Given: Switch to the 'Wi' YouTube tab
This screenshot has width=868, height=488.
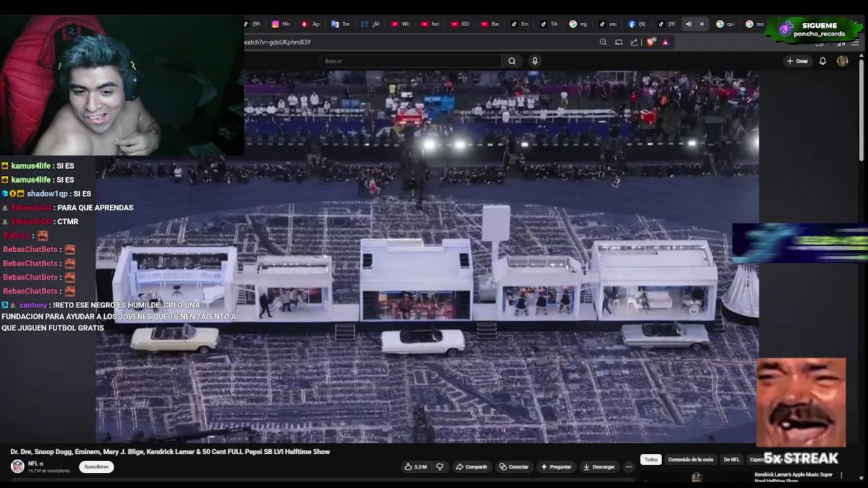Looking at the screenshot, I should [x=400, y=24].
